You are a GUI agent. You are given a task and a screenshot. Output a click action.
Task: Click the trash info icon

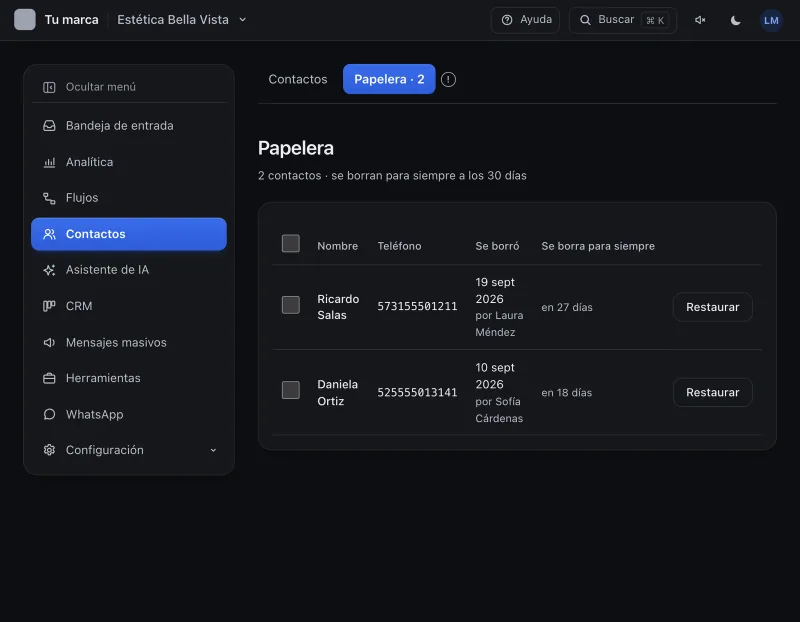pos(448,80)
